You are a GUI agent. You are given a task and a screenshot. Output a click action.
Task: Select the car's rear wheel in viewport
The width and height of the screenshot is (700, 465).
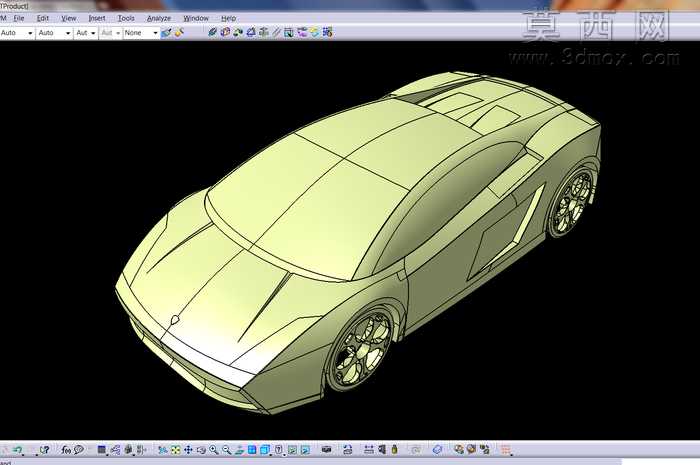(571, 202)
